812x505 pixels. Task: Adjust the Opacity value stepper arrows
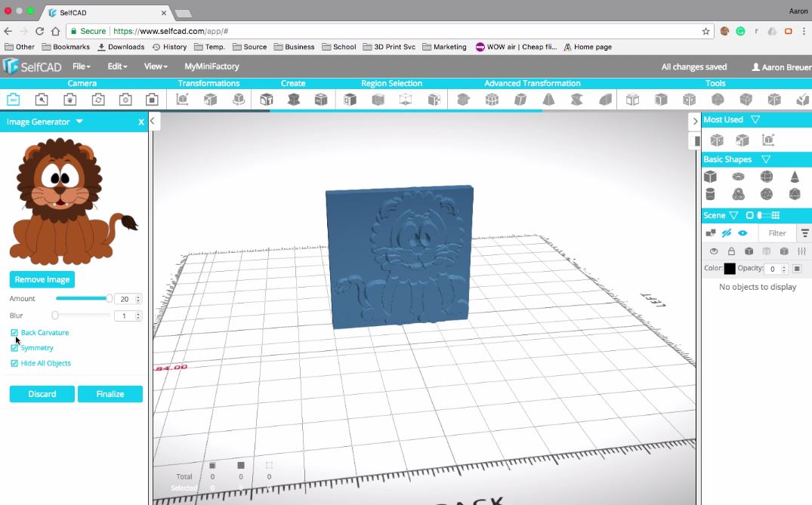[x=783, y=269]
